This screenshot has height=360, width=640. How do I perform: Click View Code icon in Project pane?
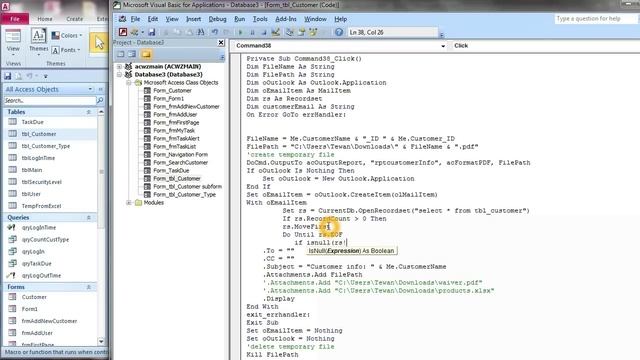[x=121, y=54]
